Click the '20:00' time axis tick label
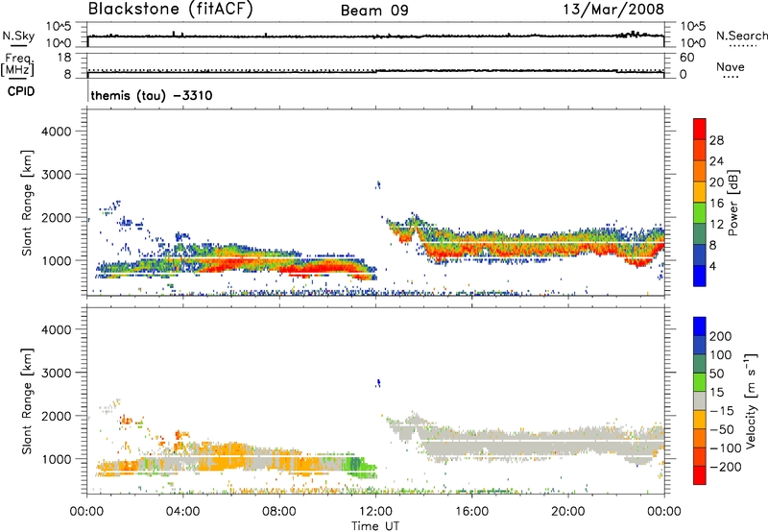This screenshot has height=532, width=768. (x=568, y=512)
